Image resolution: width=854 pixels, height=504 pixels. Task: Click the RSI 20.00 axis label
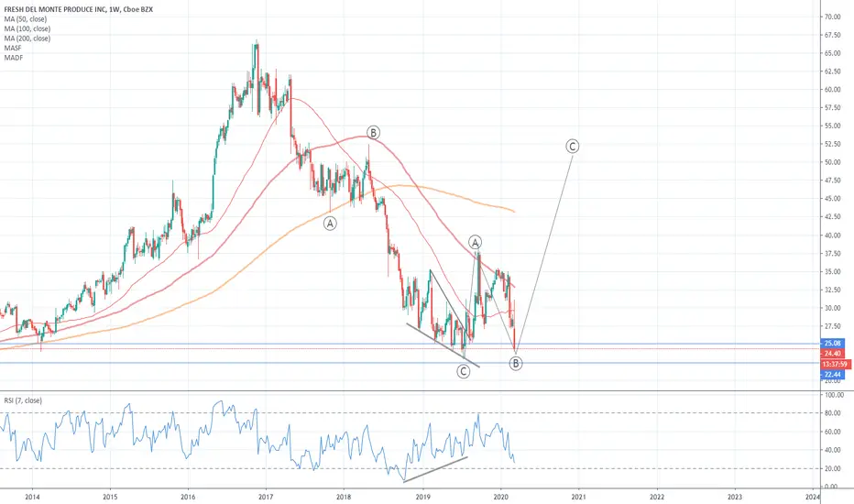point(832,468)
